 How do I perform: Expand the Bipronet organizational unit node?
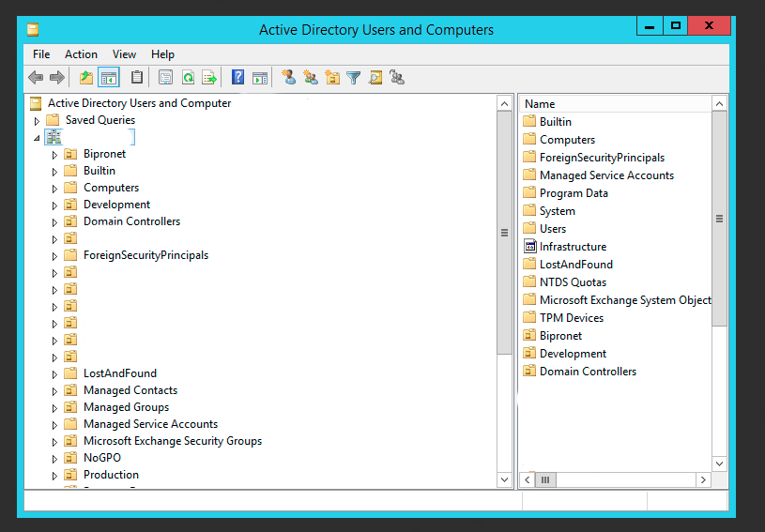click(x=54, y=155)
